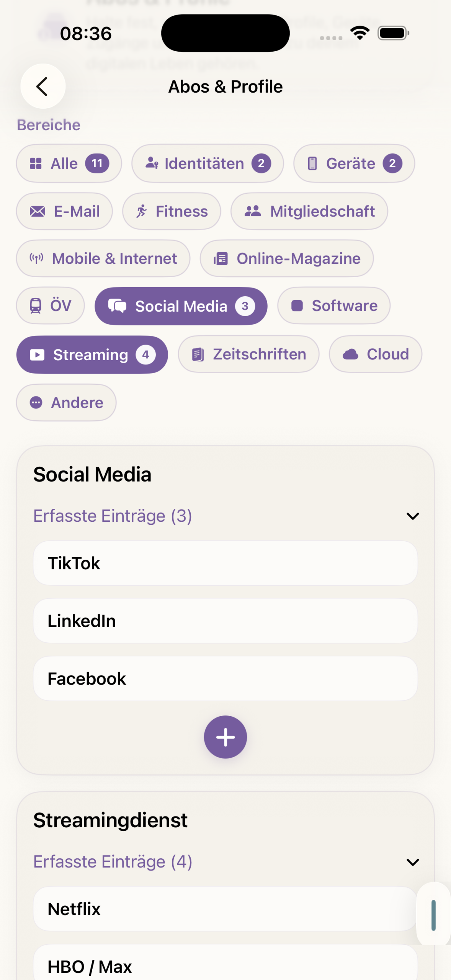Collapse Social Media Erfasste Einträge (3)

pos(412,516)
